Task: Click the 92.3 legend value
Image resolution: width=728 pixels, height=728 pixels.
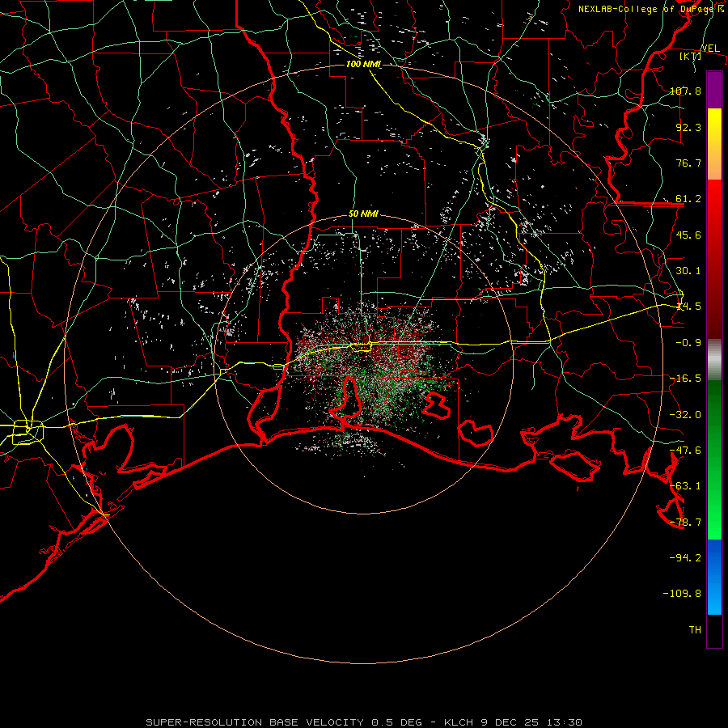Action: tap(688, 127)
